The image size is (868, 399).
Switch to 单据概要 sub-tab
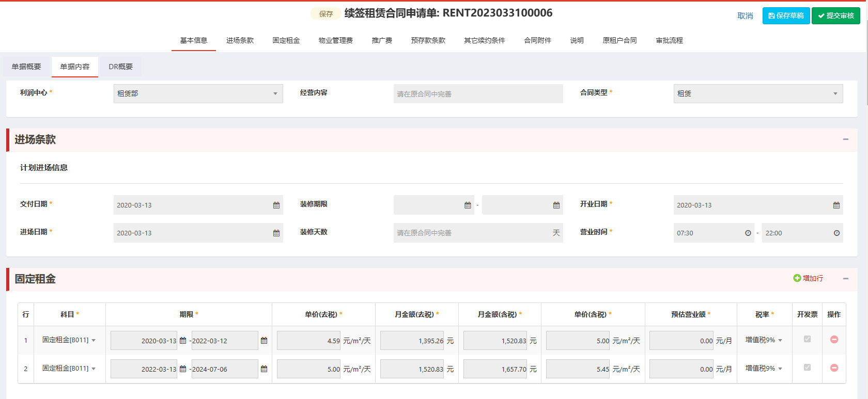(26, 67)
